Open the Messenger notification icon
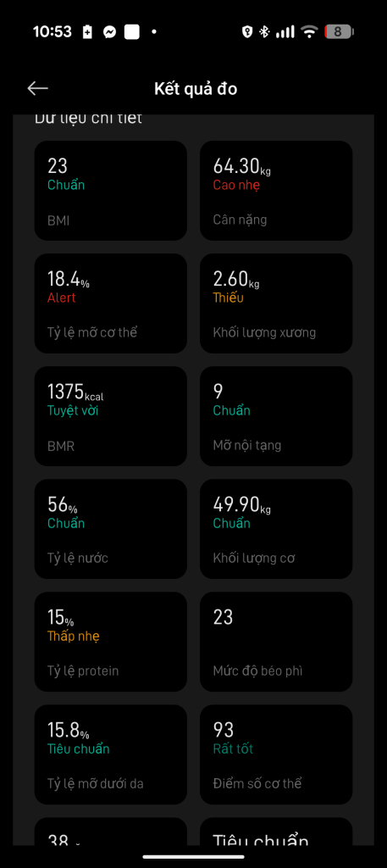Screen dimensions: 387x868 click(109, 32)
